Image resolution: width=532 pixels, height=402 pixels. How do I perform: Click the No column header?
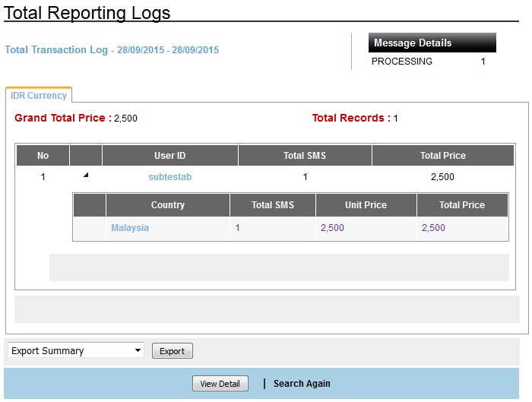pyautogui.click(x=43, y=155)
